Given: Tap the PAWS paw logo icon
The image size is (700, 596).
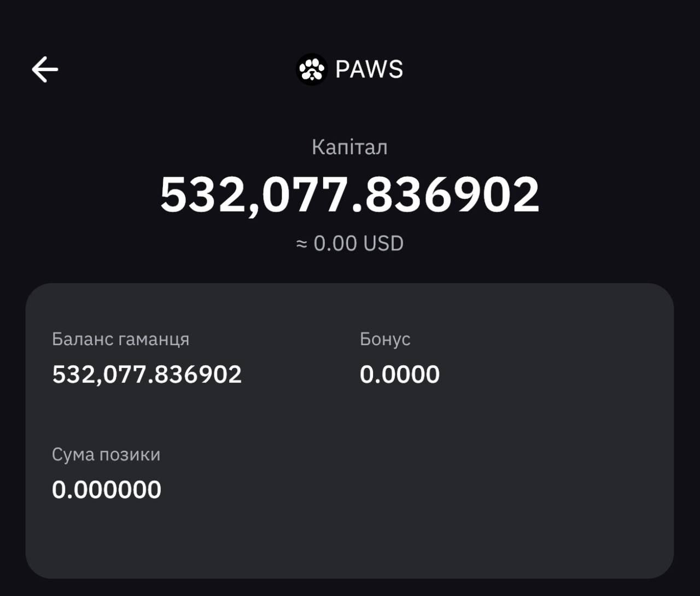Looking at the screenshot, I should point(312,69).
